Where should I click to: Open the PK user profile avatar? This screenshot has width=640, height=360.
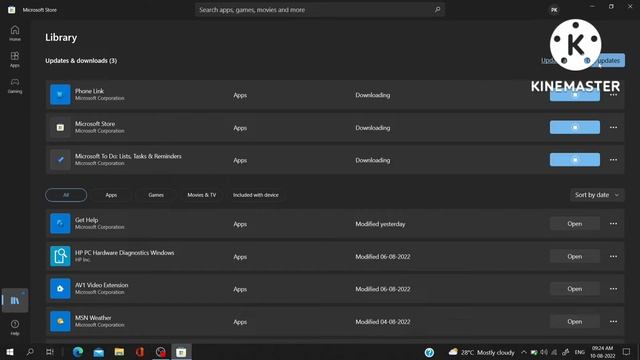point(554,10)
